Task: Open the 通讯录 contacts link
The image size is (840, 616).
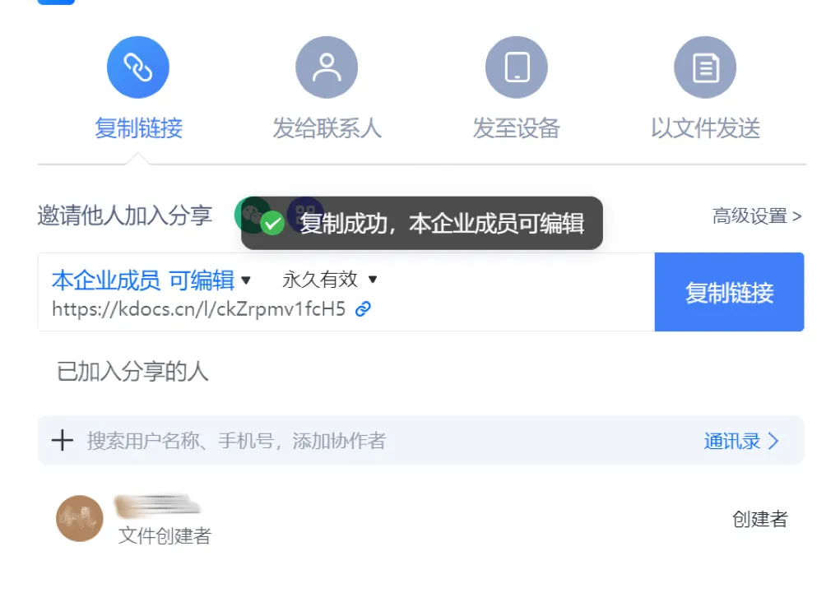Action: click(741, 441)
